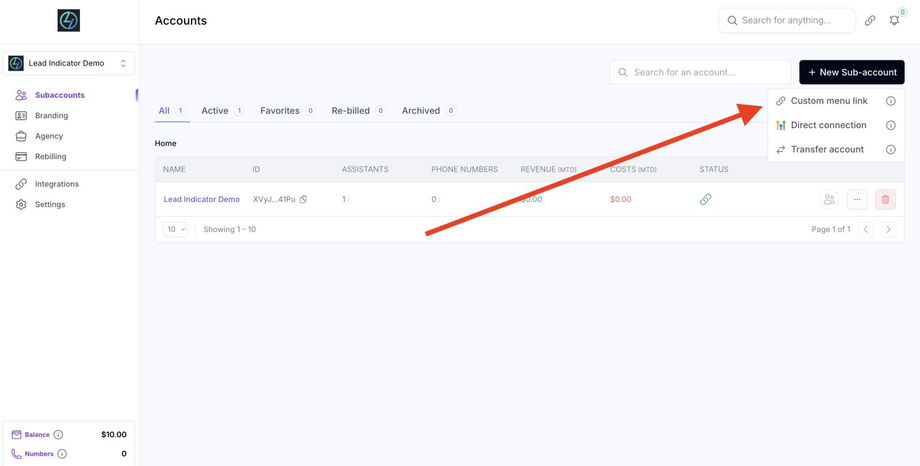The width and height of the screenshot is (920, 466).
Task: Show the Numbers info tooltip icon
Action: pyautogui.click(x=62, y=454)
